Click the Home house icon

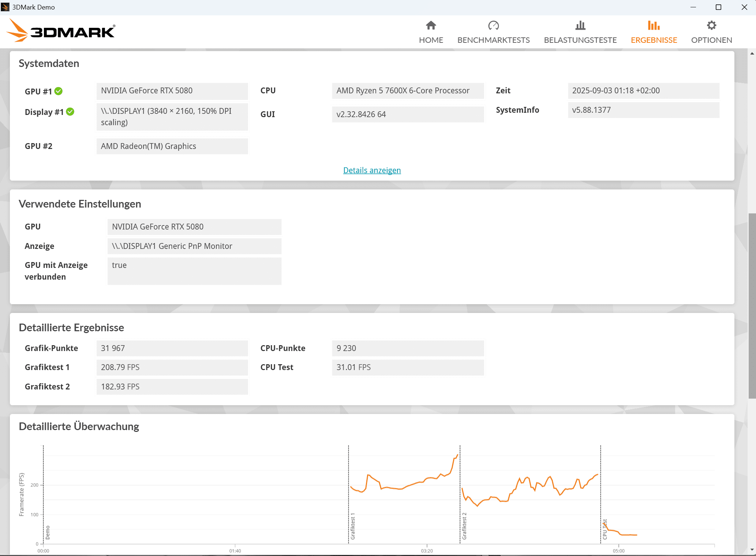[x=431, y=25]
